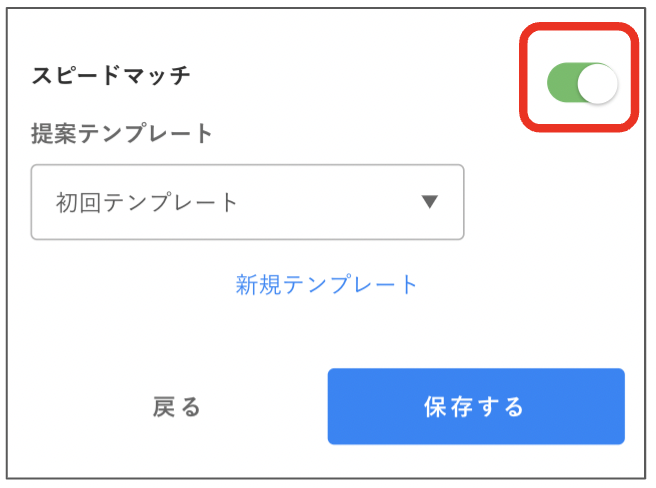Screen dimensions: 656x488
Task: Expand the 初回テンプレート combo box
Action: pyautogui.click(x=247, y=202)
